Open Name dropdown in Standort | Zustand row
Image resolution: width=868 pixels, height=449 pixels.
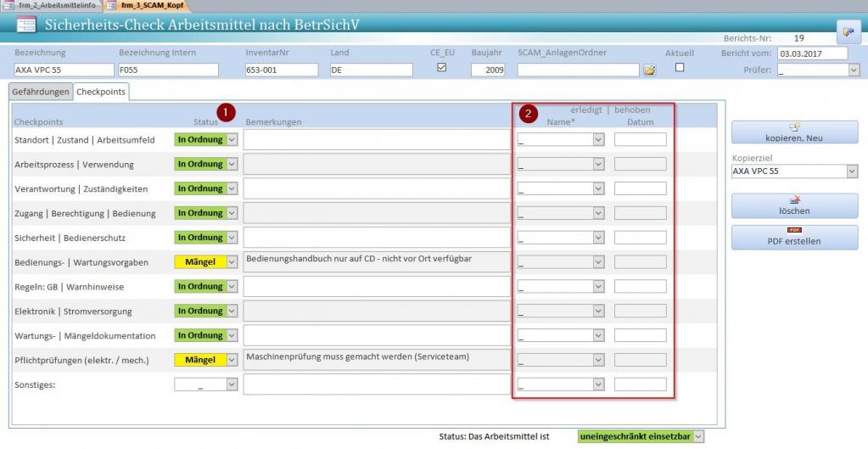tap(598, 139)
